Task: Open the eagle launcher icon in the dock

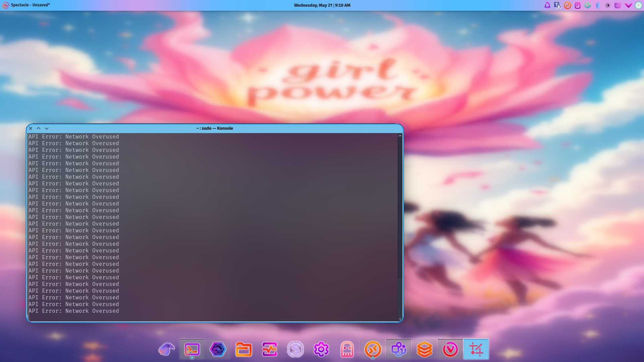Action: (166, 349)
